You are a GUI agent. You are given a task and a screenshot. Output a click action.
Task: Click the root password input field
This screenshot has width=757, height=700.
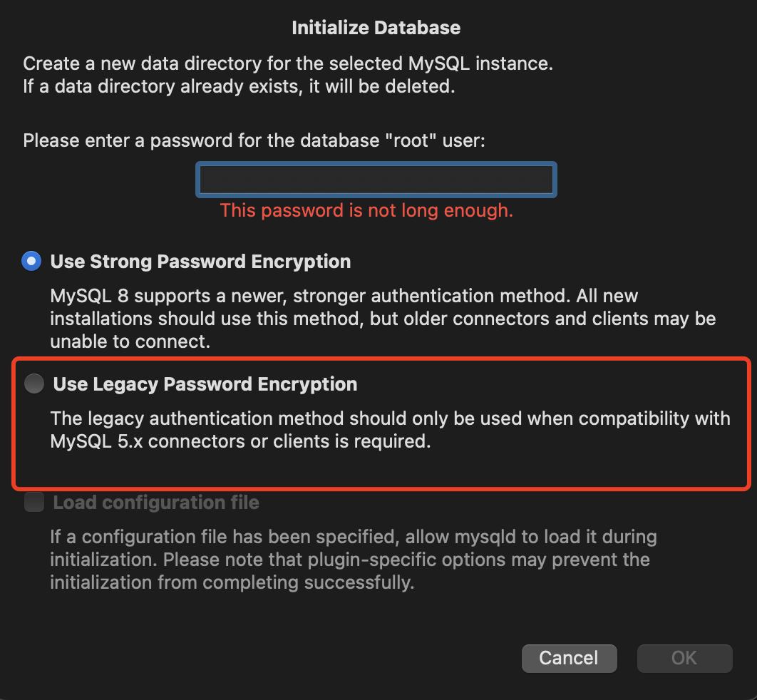click(x=376, y=180)
